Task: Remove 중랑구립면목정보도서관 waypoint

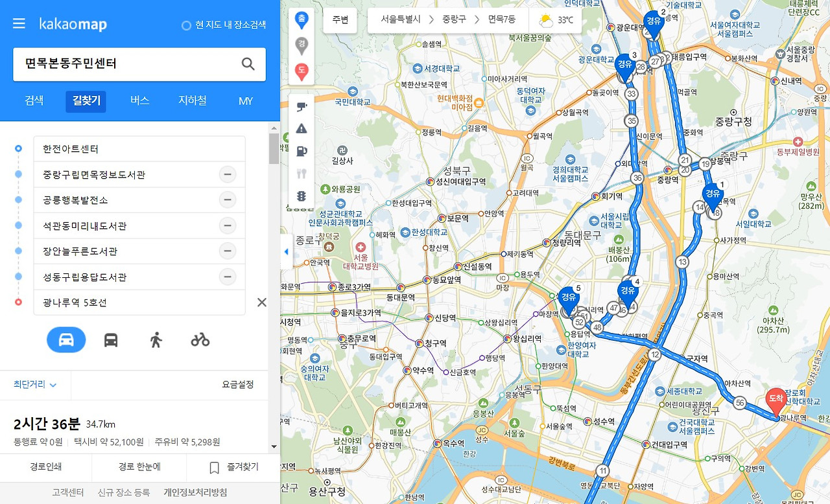Action: tap(227, 174)
